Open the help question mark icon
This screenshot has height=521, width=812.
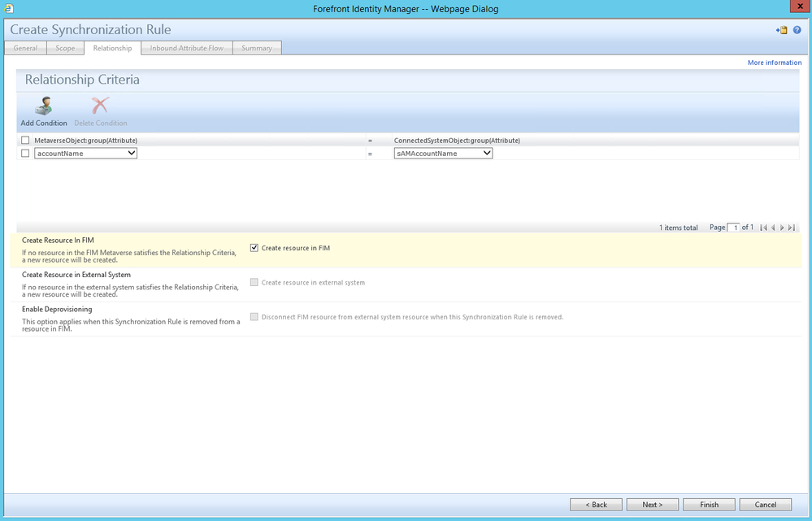click(x=797, y=30)
